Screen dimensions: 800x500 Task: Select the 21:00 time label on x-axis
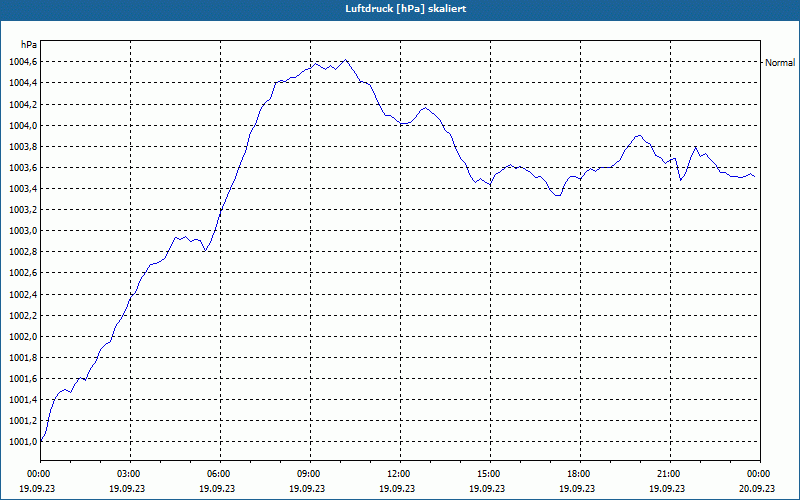[670, 474]
